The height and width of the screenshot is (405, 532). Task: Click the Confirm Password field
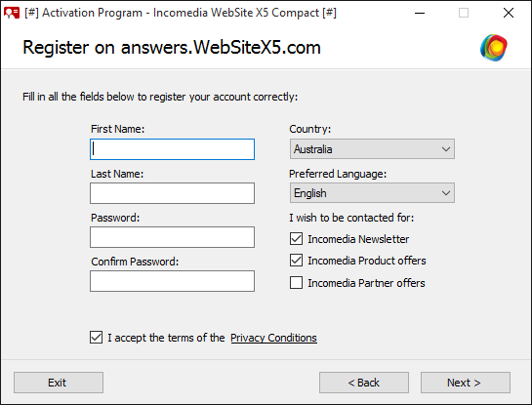[x=172, y=281]
